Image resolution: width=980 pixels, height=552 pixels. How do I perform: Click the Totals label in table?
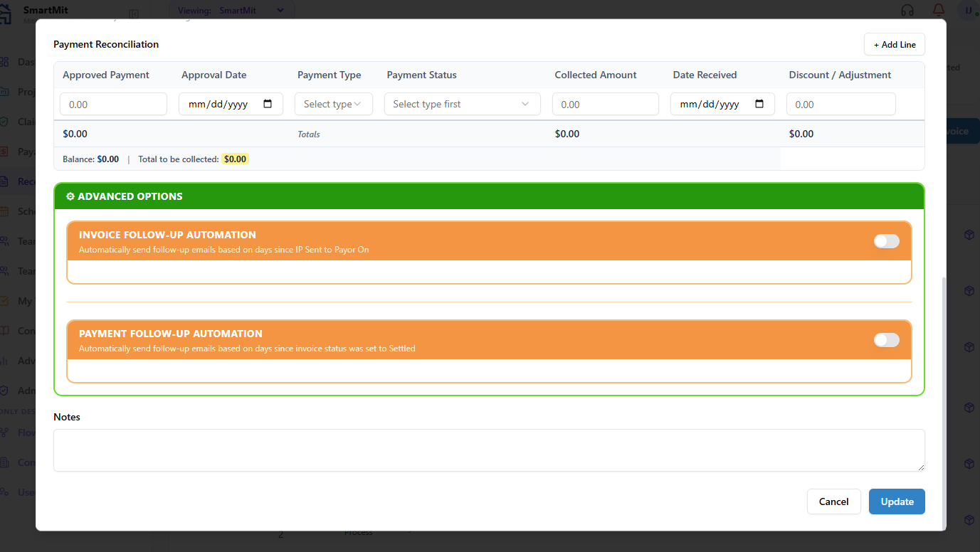click(x=309, y=134)
